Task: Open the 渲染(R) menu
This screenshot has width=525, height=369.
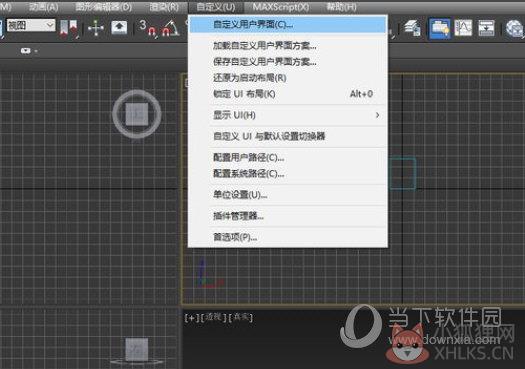Action: click(x=164, y=7)
